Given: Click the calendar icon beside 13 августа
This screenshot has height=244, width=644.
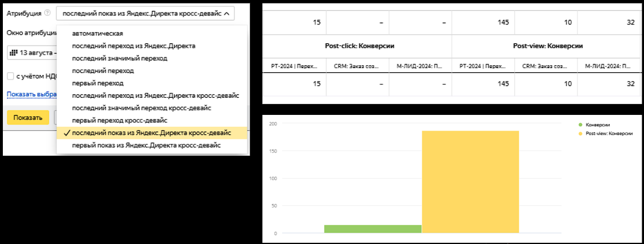Looking at the screenshot, I should (x=14, y=53).
